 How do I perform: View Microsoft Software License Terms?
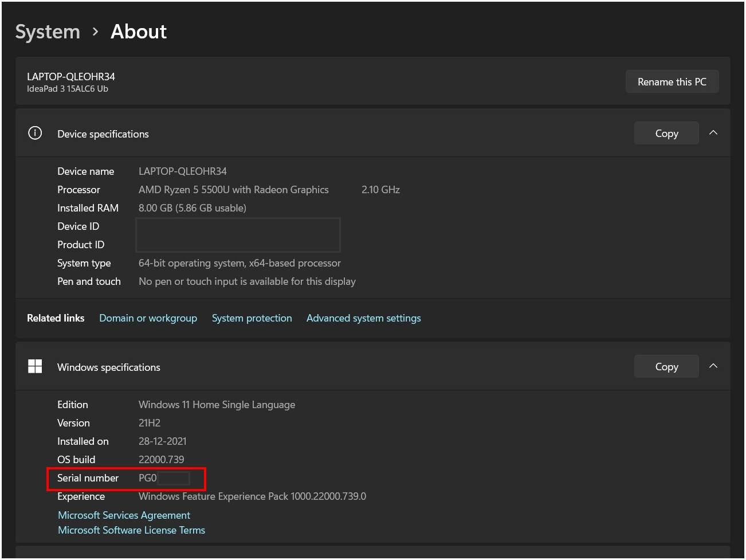click(131, 530)
